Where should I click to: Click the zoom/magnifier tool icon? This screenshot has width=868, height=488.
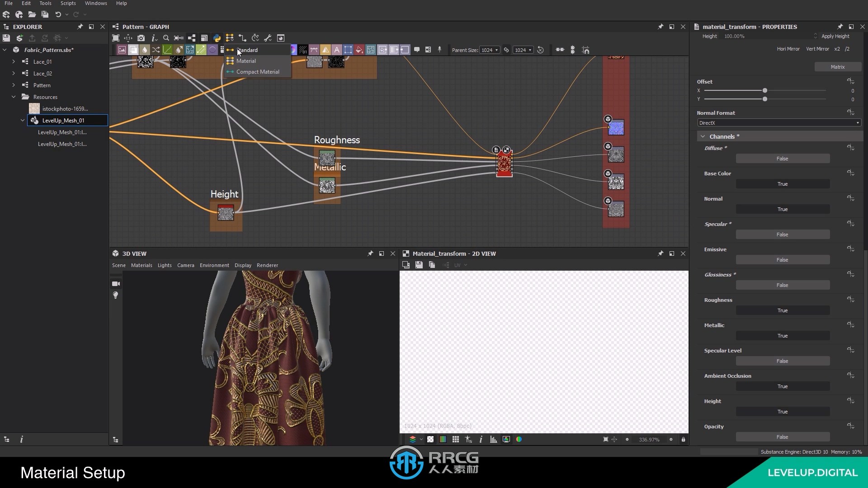click(x=166, y=38)
